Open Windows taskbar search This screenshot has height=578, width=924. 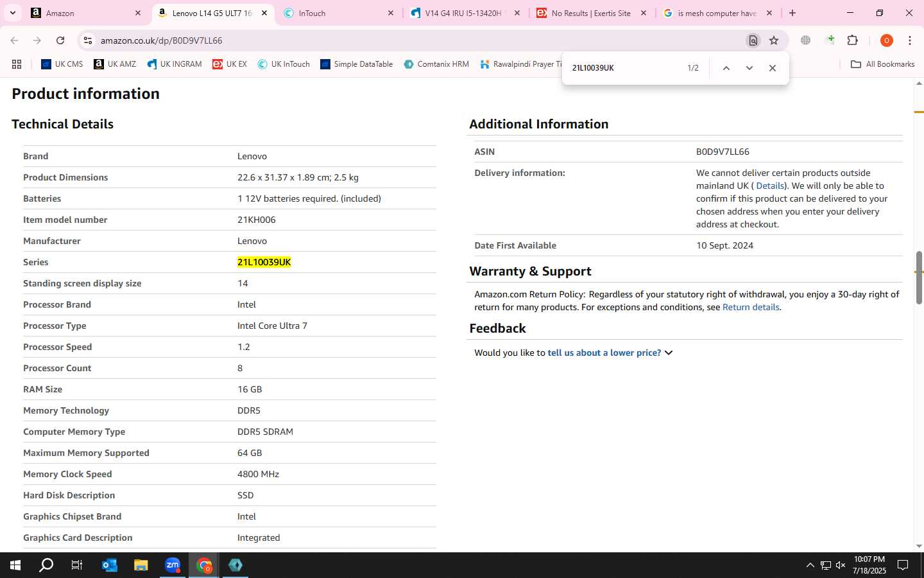point(46,565)
